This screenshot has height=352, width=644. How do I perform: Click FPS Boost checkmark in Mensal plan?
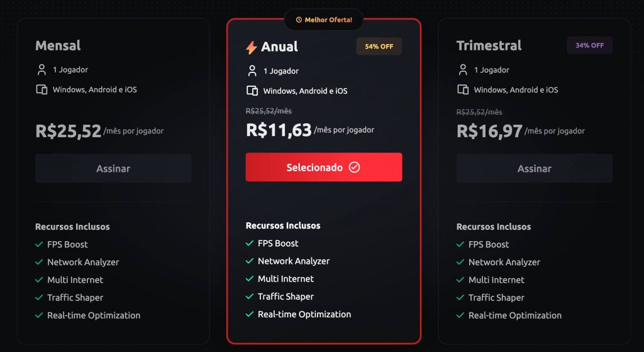click(x=39, y=244)
